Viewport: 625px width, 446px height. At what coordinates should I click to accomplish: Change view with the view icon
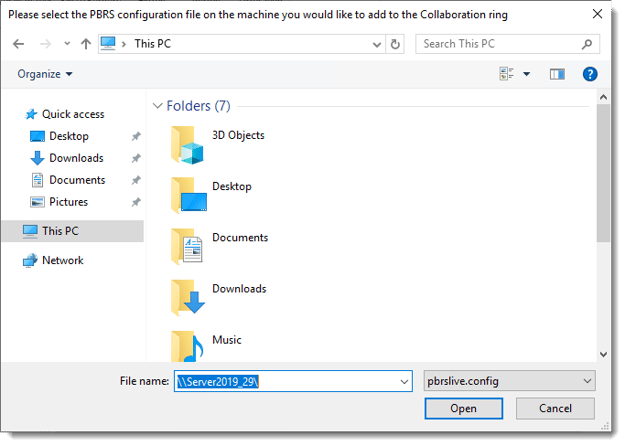pos(506,74)
